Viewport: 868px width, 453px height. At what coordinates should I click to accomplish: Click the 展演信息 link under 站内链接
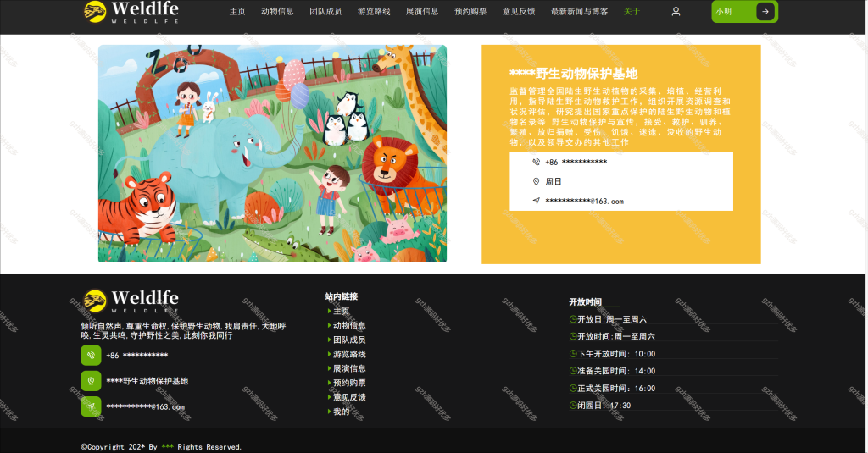(x=348, y=368)
